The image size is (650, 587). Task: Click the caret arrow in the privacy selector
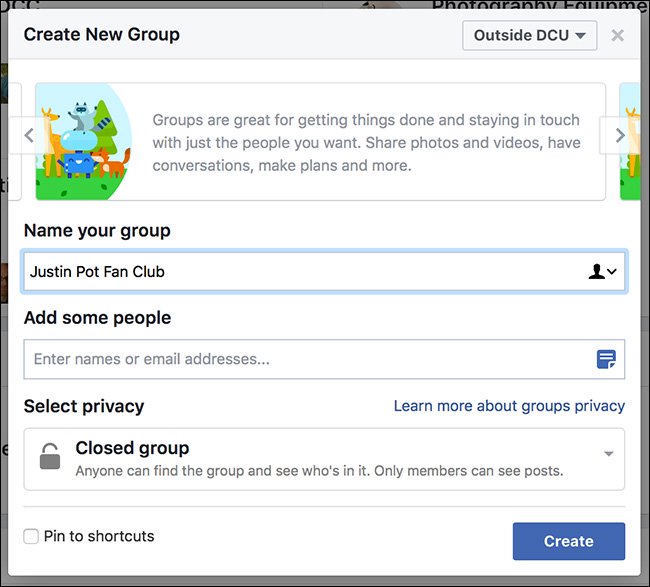pos(609,454)
